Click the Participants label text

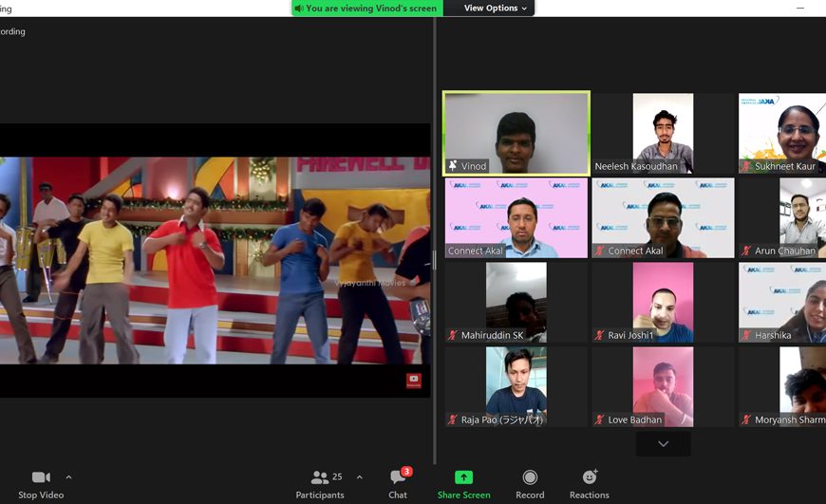point(320,495)
